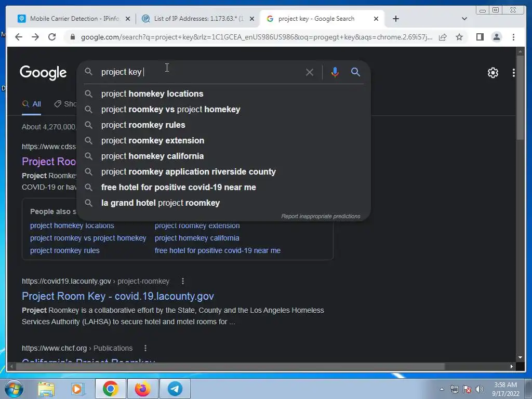Click the address bar URL
Image resolution: width=532 pixels, height=399 pixels.
click(257, 37)
